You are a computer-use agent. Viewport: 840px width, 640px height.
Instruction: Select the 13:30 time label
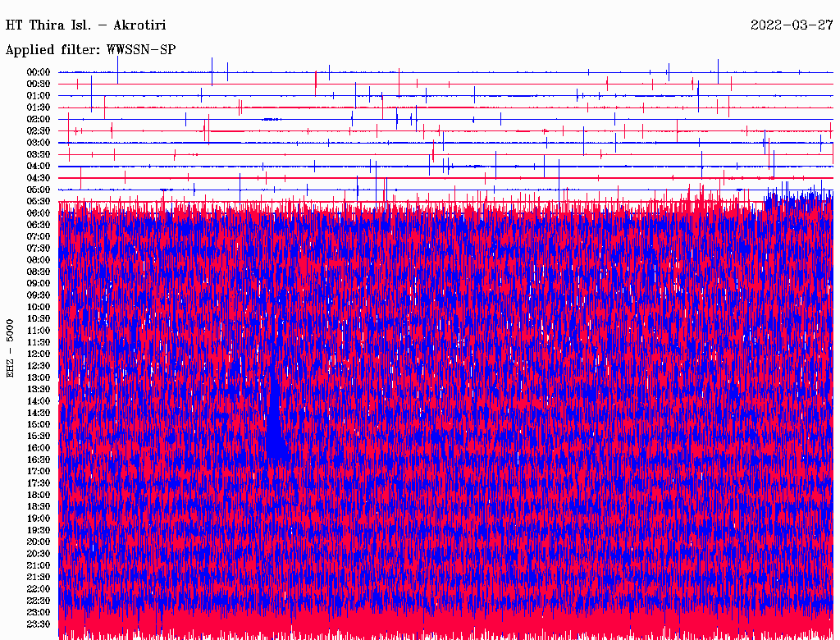39,390
